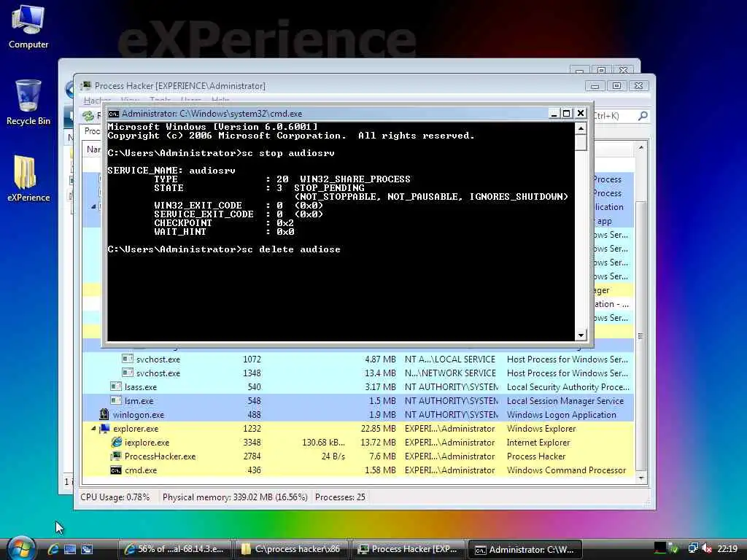Select iexplore.exe process row
This screenshot has height=560, width=747.
click(x=357, y=443)
